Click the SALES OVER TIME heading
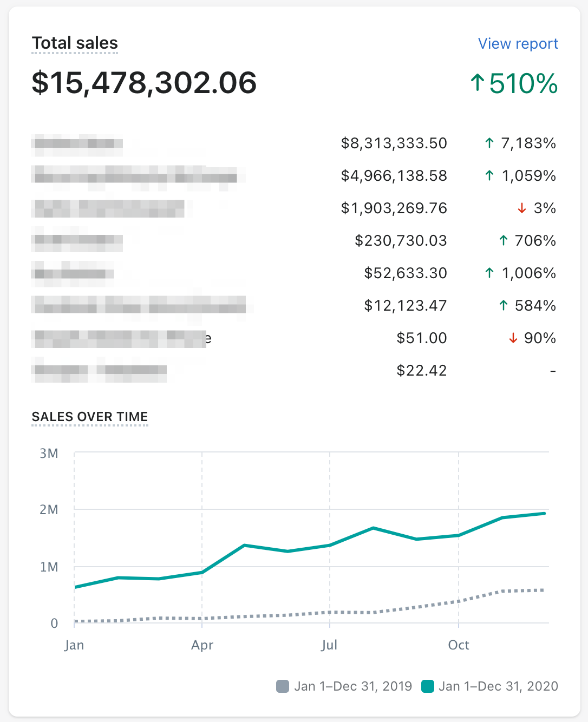Screen dimensions: 588x722 90,417
